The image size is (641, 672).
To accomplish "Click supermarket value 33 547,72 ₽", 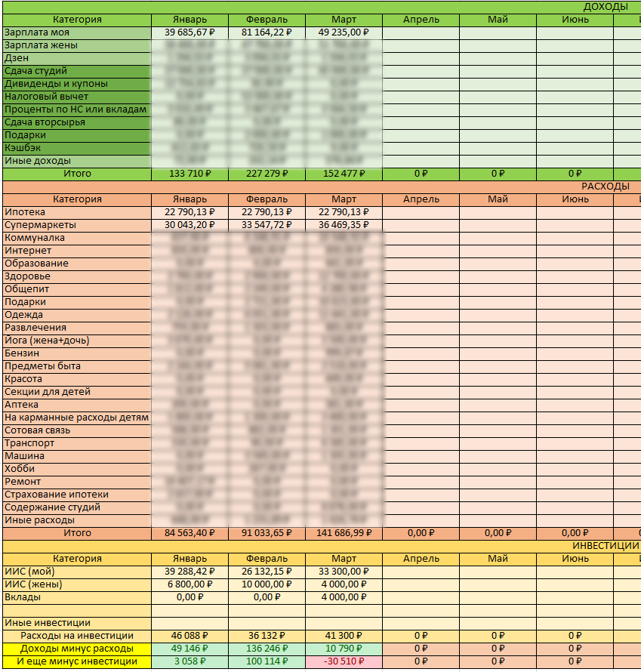I will [x=267, y=225].
